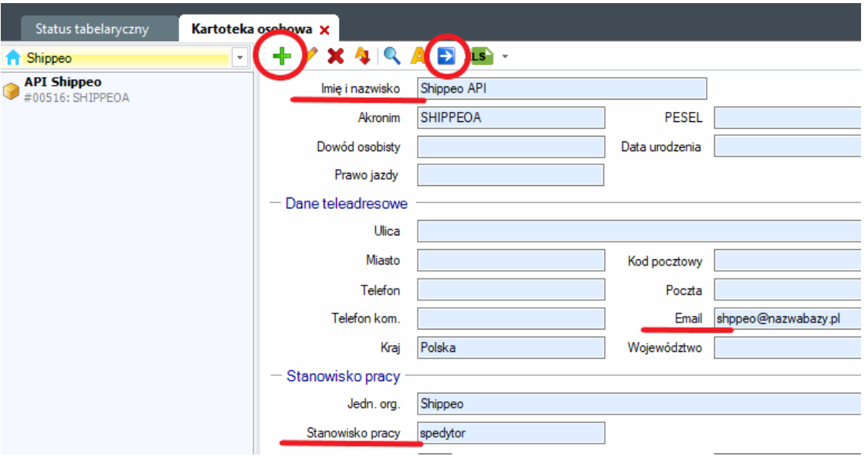Viewport: 868px width, 463px height.
Task: Click the #00516: SHIPPEOA subtitle text
Action: click(76, 98)
